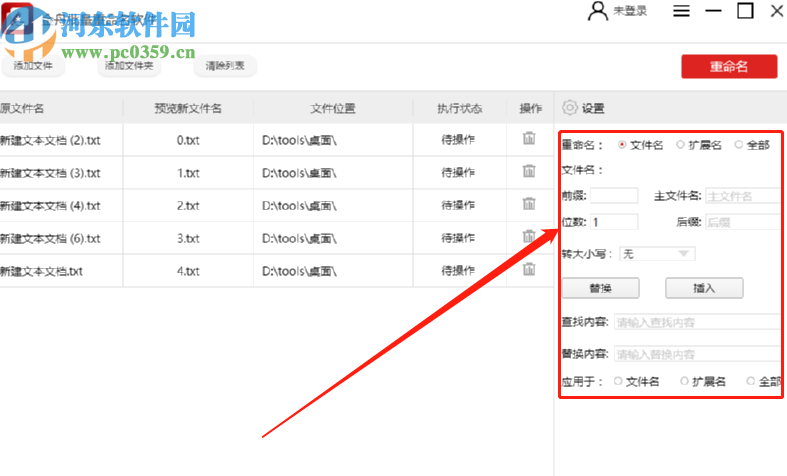The image size is (787, 476).
Task: Click the 插入 button
Action: click(704, 288)
